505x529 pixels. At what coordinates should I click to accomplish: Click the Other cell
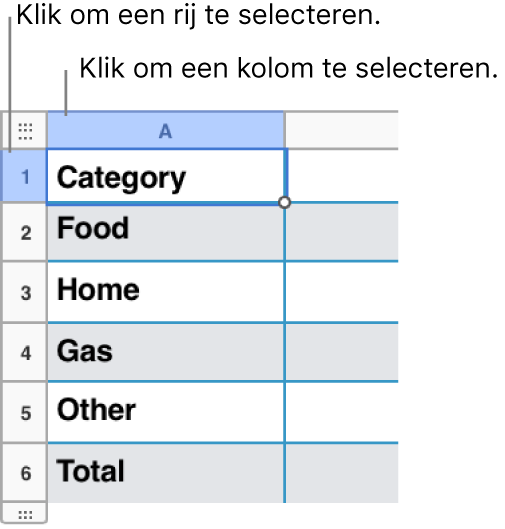(x=166, y=412)
